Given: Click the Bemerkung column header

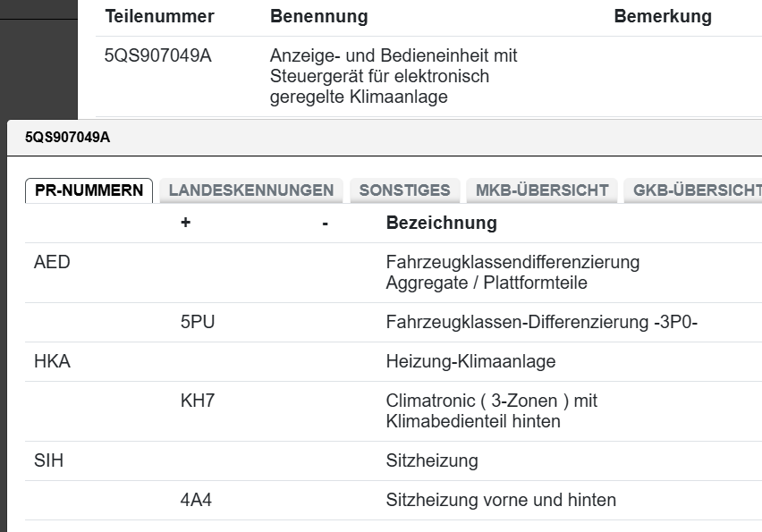Looking at the screenshot, I should [x=661, y=16].
